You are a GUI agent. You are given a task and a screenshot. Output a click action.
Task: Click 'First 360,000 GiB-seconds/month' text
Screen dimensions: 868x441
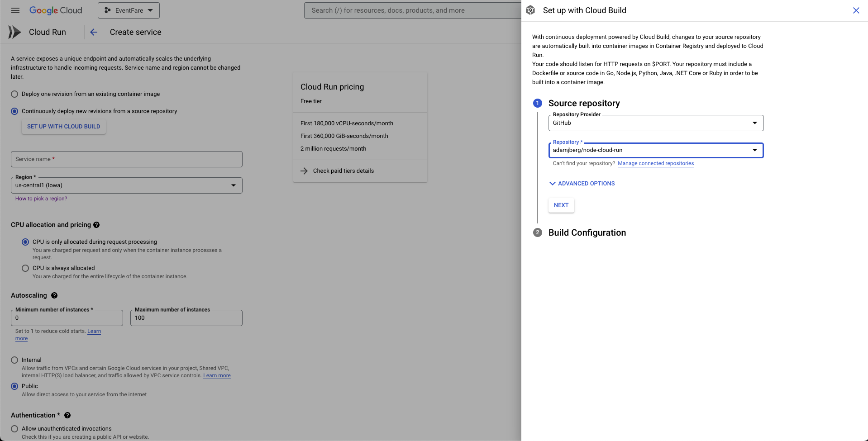point(344,136)
